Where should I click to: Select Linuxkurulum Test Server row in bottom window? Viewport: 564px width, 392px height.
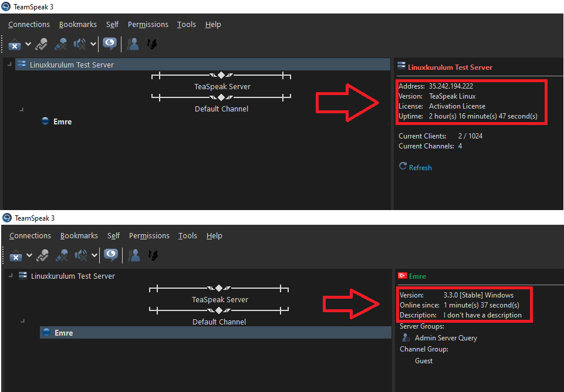point(73,276)
